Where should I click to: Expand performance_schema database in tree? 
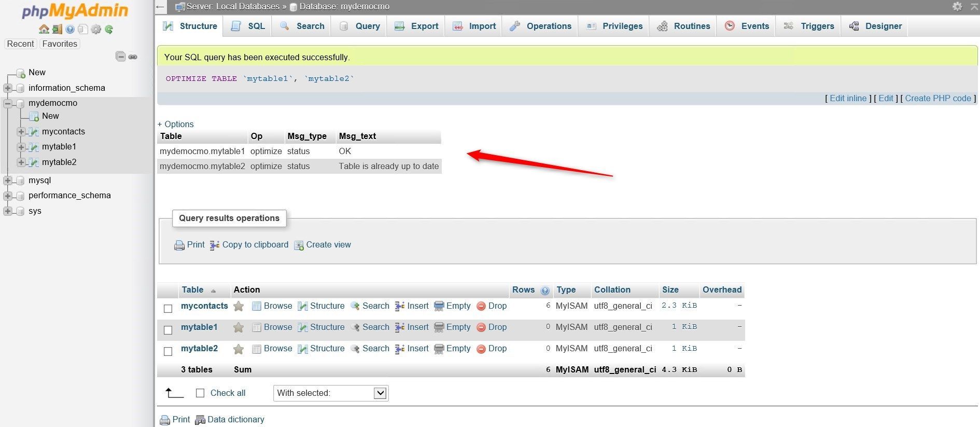[8, 196]
